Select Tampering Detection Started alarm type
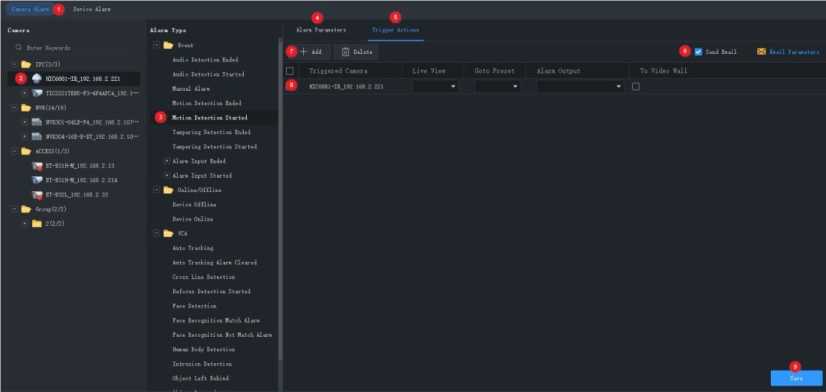This screenshot has width=826, height=392. click(214, 146)
